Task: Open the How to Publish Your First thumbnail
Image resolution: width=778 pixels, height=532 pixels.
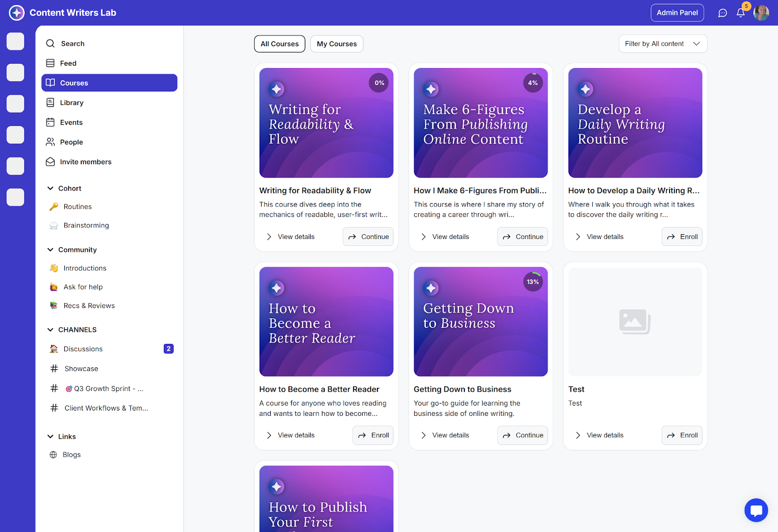Action: 326,499
